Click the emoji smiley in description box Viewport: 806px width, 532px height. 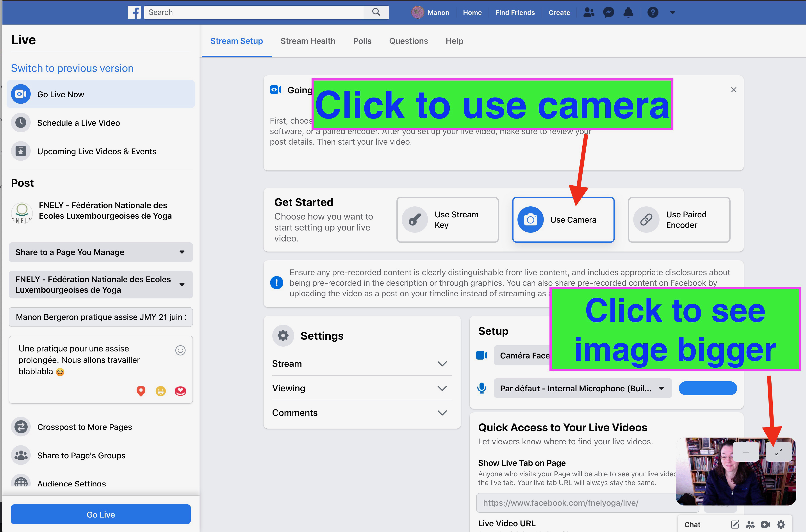point(180,350)
